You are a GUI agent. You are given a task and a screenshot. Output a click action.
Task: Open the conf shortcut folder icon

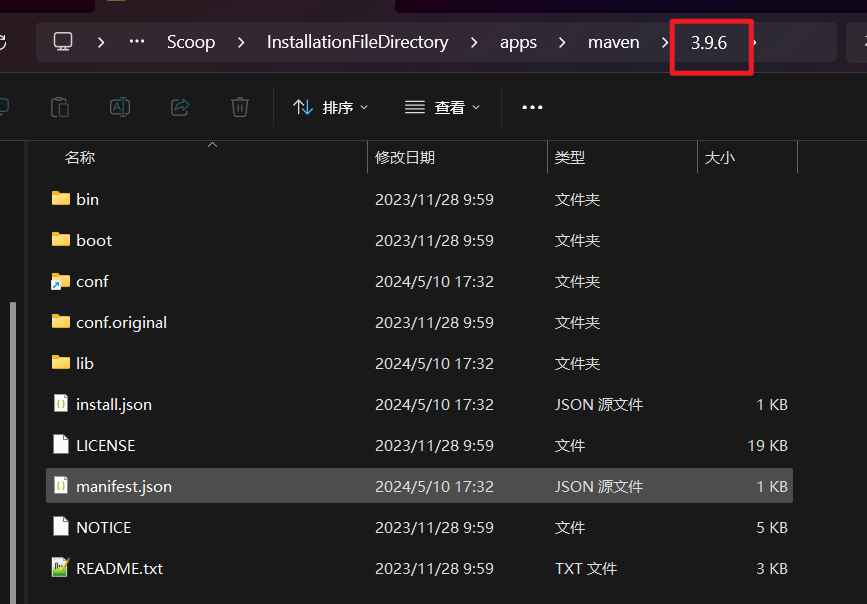tap(61, 282)
